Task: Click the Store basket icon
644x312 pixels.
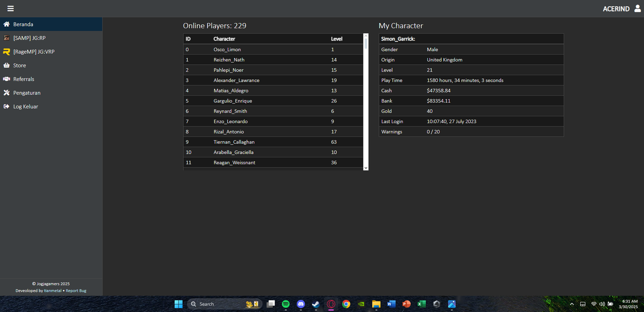Action: point(7,65)
